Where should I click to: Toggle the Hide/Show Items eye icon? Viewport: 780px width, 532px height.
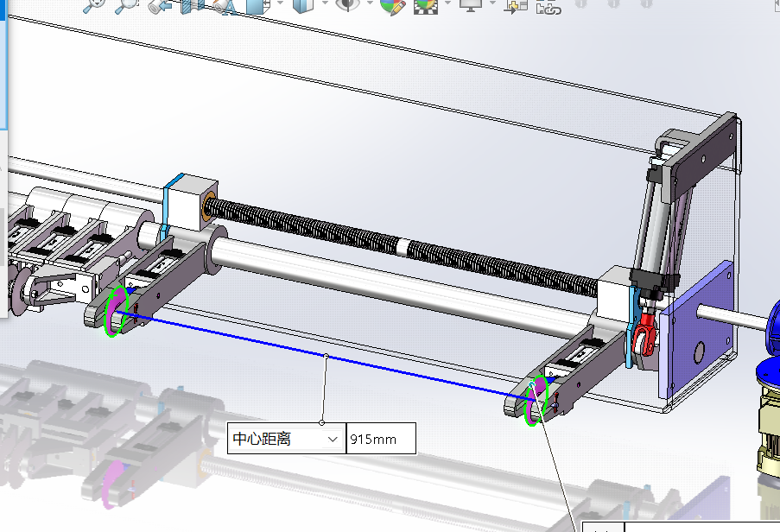pyautogui.click(x=348, y=5)
